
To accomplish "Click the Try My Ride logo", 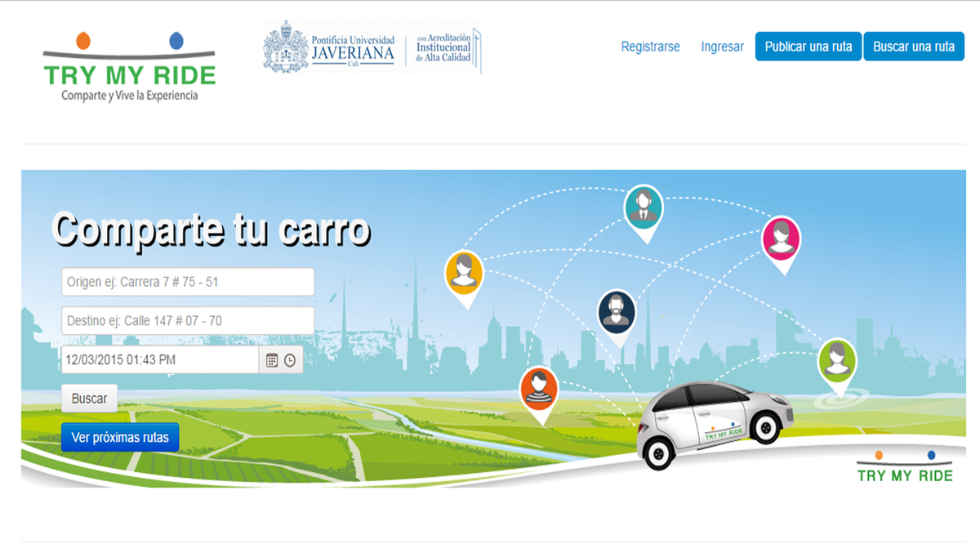I will click(129, 67).
